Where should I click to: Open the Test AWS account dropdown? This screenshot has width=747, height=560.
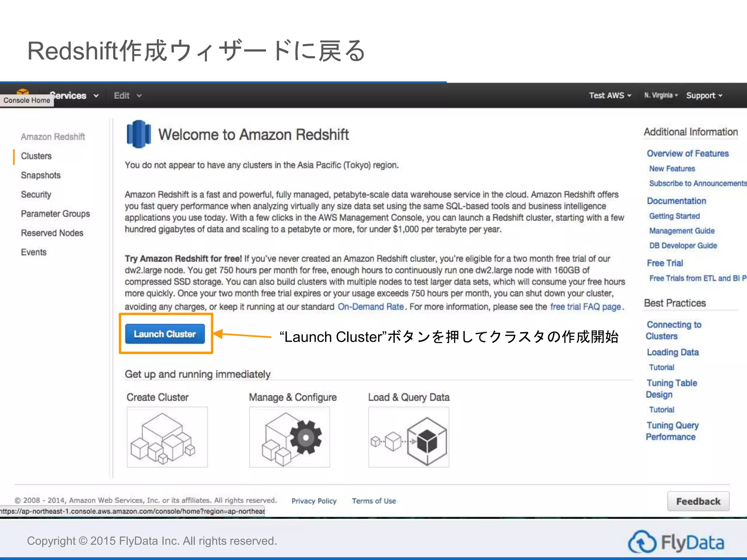(x=610, y=96)
